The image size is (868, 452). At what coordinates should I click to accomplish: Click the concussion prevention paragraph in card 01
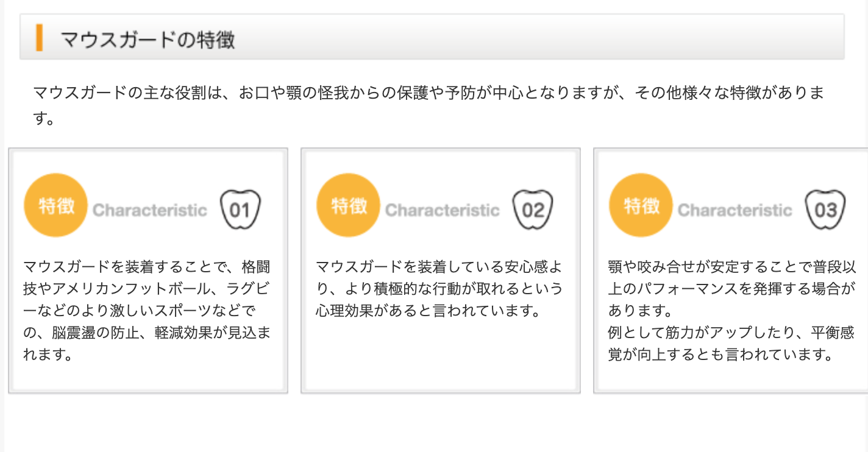coord(147,311)
